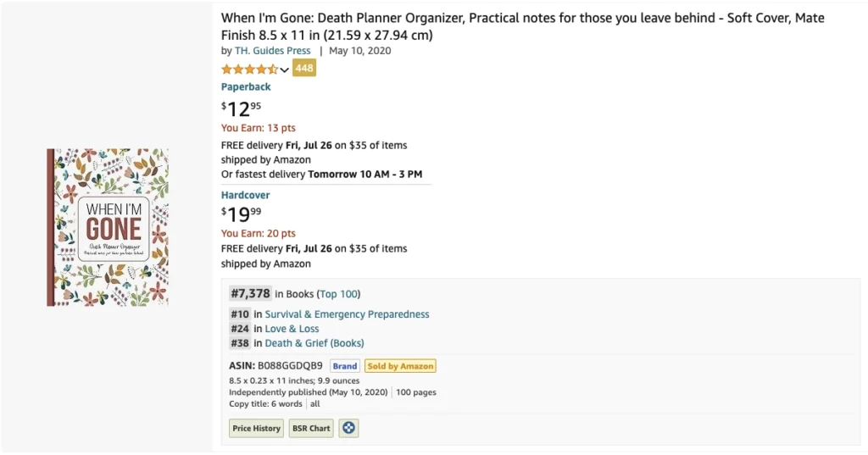This screenshot has height=455, width=868.
Task: Open the book title link
Action: point(522,26)
